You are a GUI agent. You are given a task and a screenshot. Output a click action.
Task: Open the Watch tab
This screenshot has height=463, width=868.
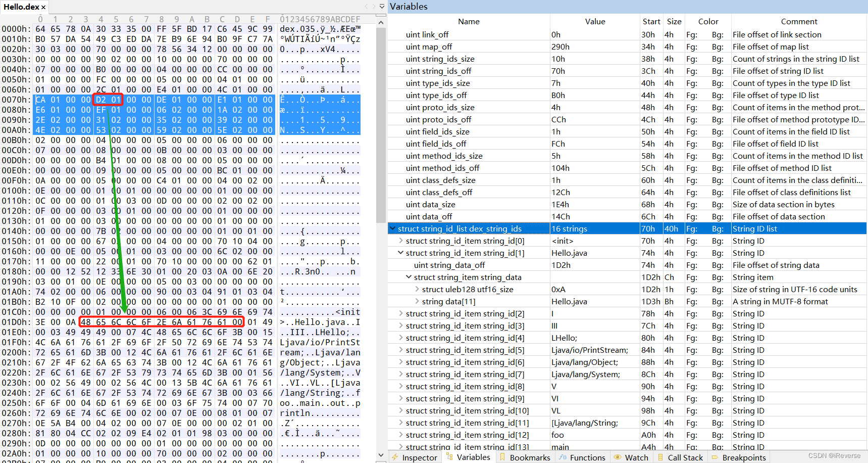[x=631, y=457]
